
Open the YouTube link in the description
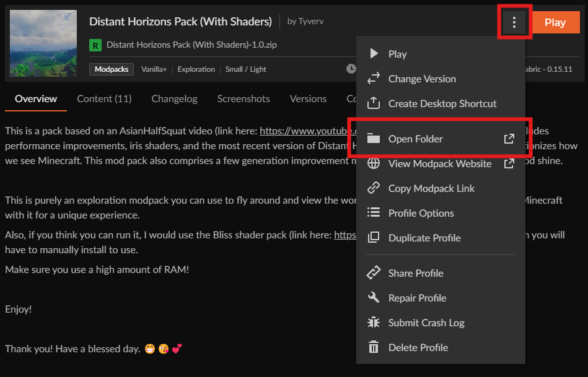[304, 131]
